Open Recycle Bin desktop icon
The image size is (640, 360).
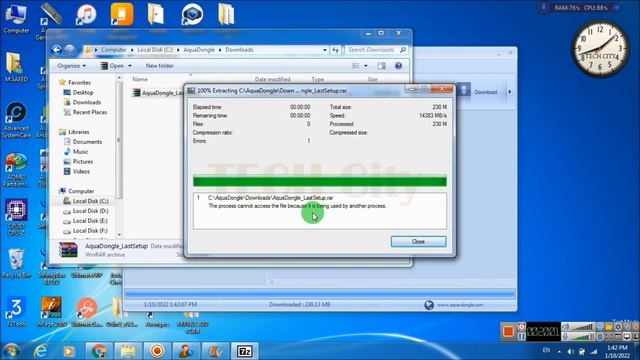16,263
